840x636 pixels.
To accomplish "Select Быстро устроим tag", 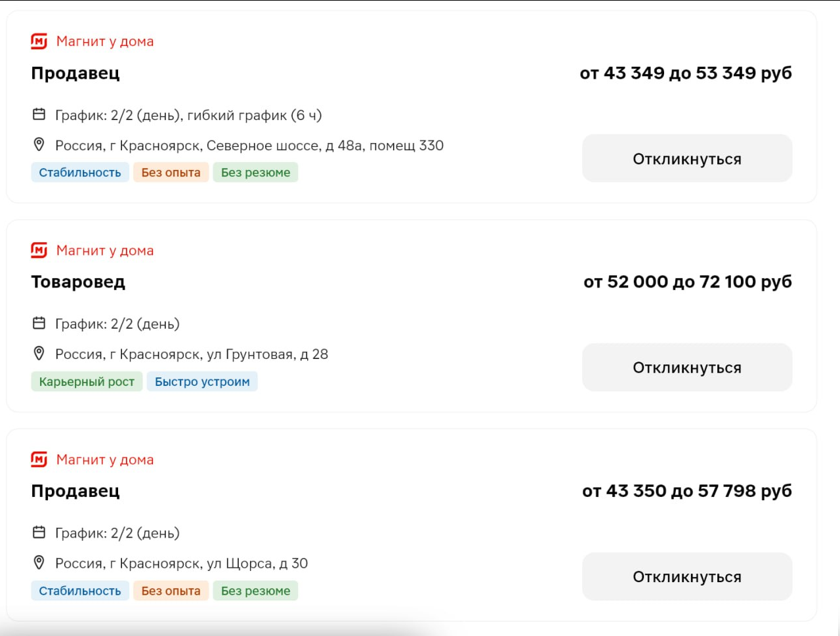I will pyautogui.click(x=202, y=381).
